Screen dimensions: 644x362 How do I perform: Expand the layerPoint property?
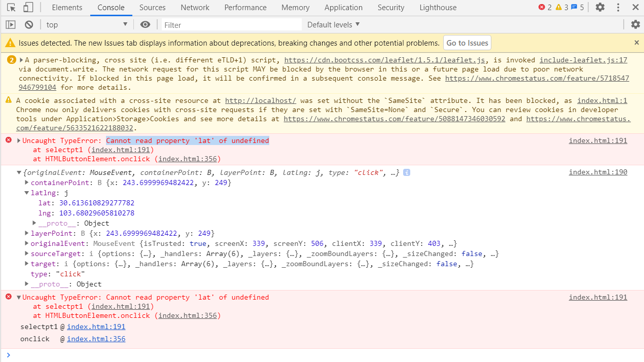click(27, 233)
